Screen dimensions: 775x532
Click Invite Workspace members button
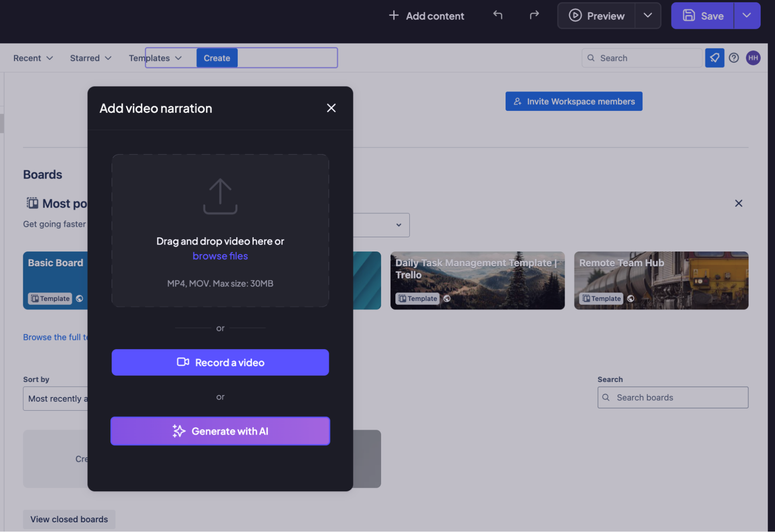tap(573, 102)
